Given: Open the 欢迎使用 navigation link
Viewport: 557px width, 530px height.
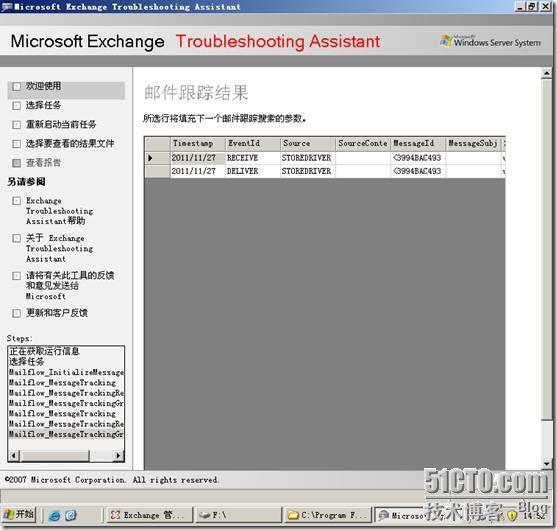Looking at the screenshot, I should [x=43, y=86].
